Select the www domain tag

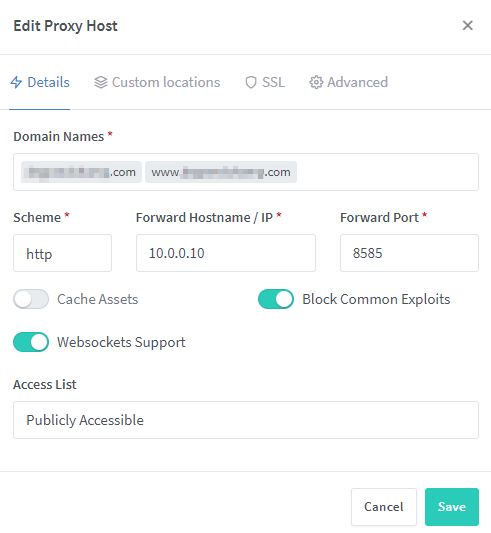point(221,172)
